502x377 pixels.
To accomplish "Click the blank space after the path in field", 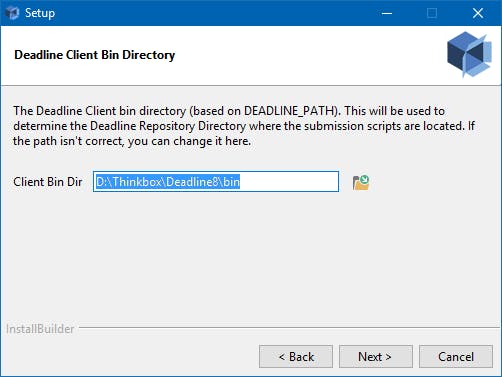I will coord(288,182).
